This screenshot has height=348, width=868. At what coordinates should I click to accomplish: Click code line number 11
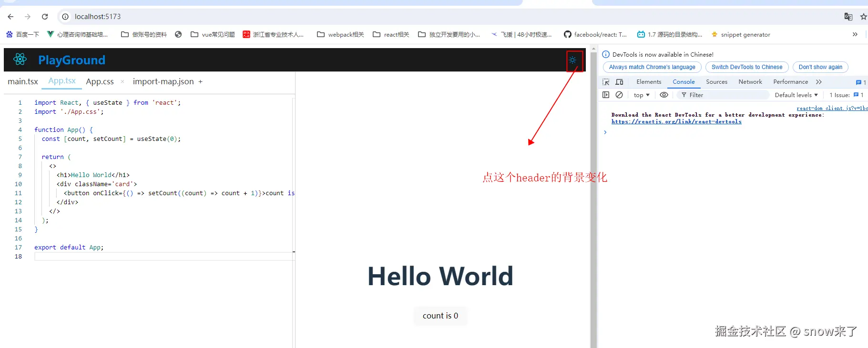click(x=18, y=193)
